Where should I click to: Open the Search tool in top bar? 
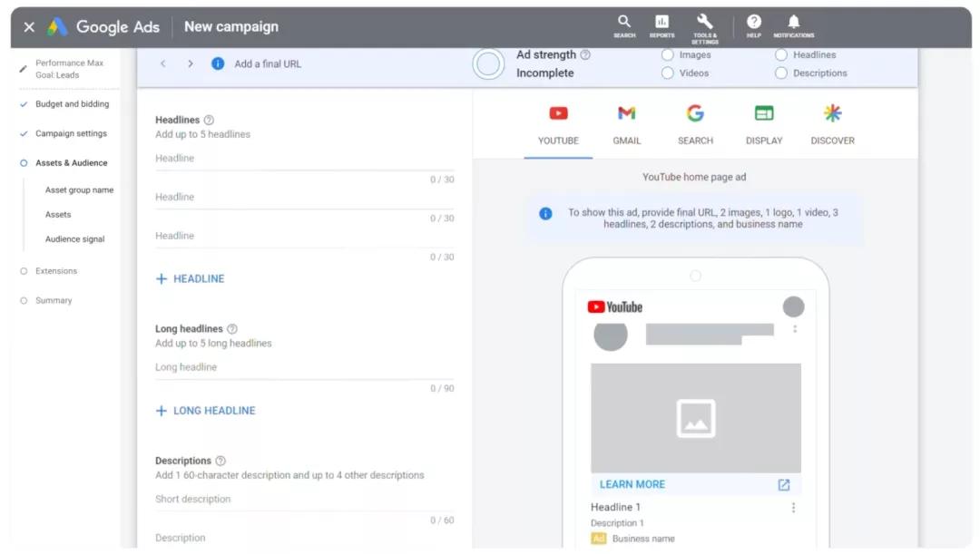pos(623,26)
